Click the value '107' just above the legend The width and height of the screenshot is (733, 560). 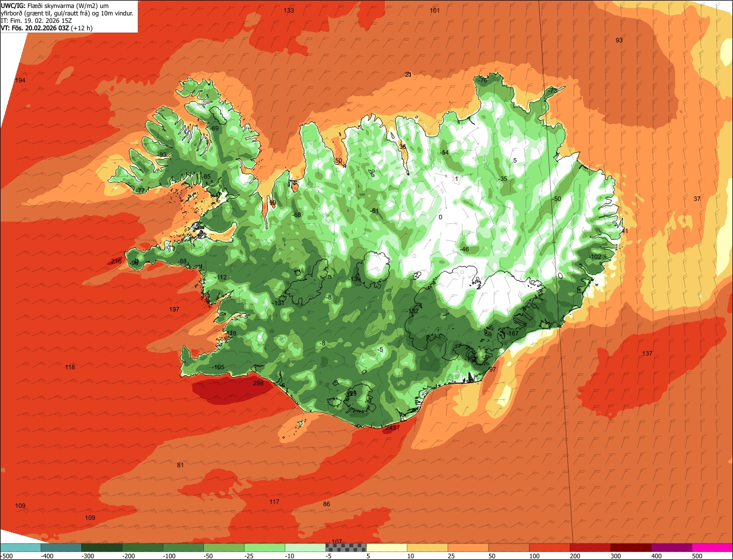click(337, 542)
